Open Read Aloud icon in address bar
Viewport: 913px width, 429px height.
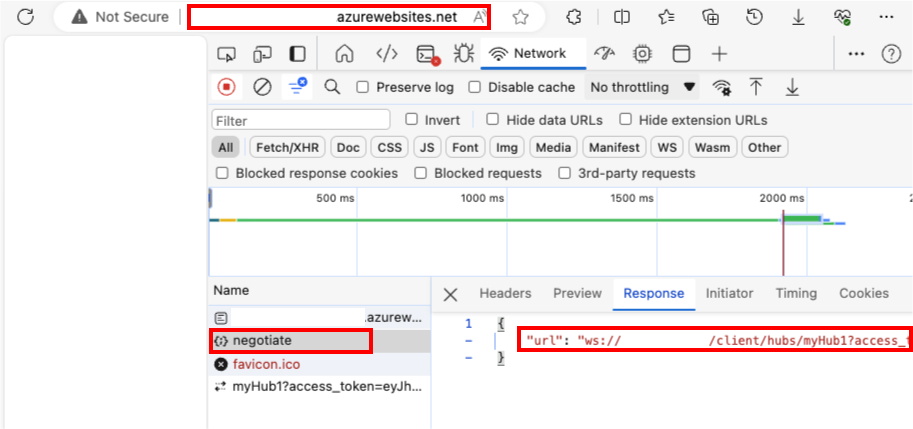tap(480, 17)
